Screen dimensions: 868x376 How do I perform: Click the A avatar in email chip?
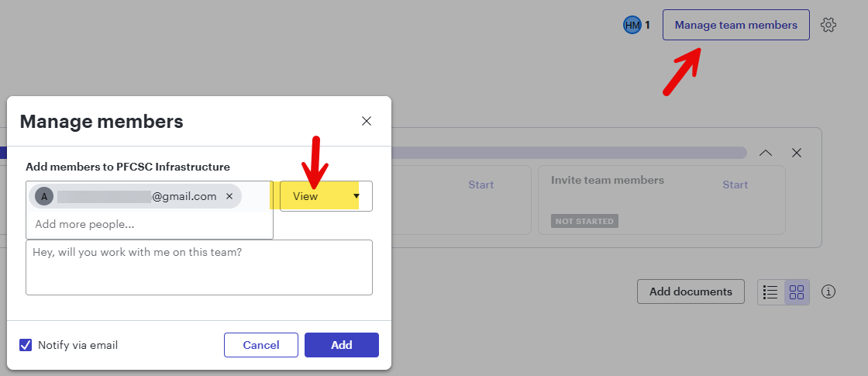pyautogui.click(x=44, y=196)
